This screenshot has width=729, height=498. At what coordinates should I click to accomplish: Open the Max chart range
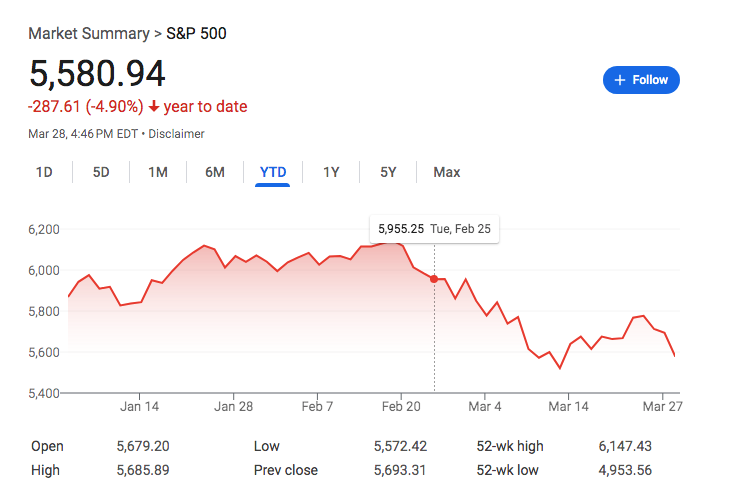pos(446,172)
